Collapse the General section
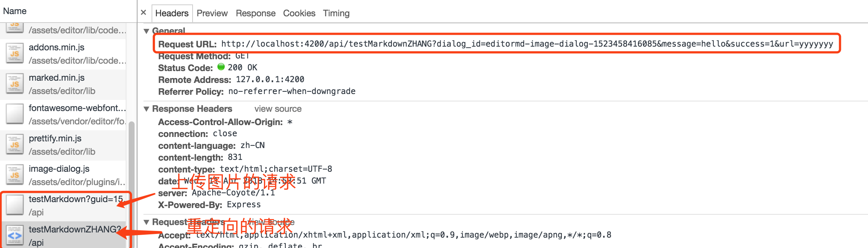Image resolution: width=868 pixels, height=248 pixels. click(x=147, y=31)
